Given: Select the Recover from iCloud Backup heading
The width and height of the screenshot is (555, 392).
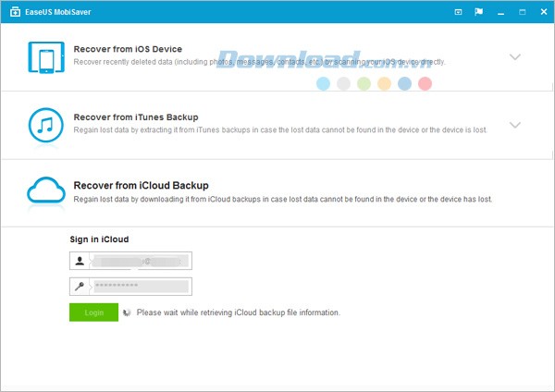Looking at the screenshot, I should point(141,185).
